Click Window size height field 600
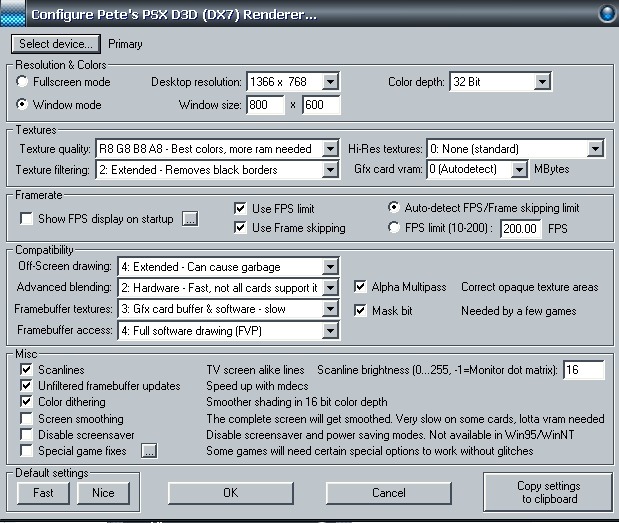Screen dimensions: 619x523 [321, 105]
